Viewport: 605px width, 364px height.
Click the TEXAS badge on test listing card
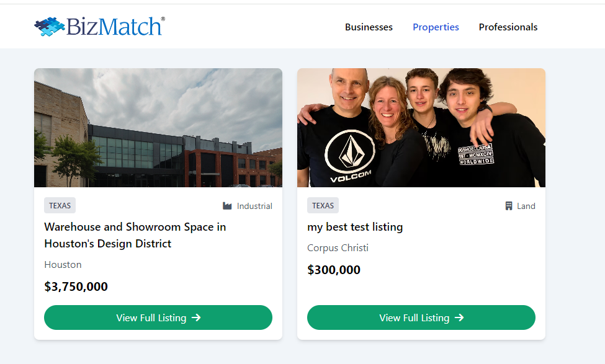(x=323, y=206)
